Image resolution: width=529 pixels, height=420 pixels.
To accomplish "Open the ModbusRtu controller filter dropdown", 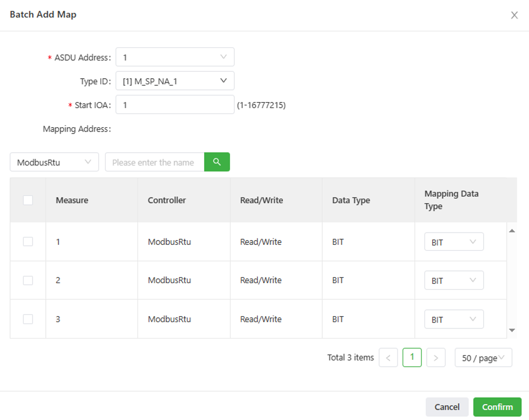I will [x=54, y=162].
